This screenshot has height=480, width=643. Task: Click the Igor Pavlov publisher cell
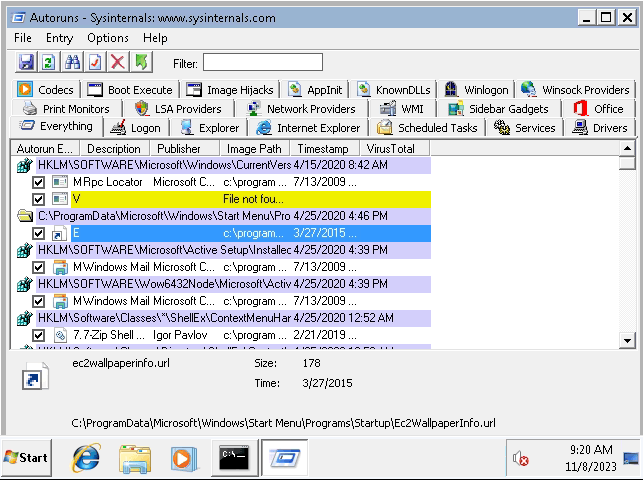180,335
